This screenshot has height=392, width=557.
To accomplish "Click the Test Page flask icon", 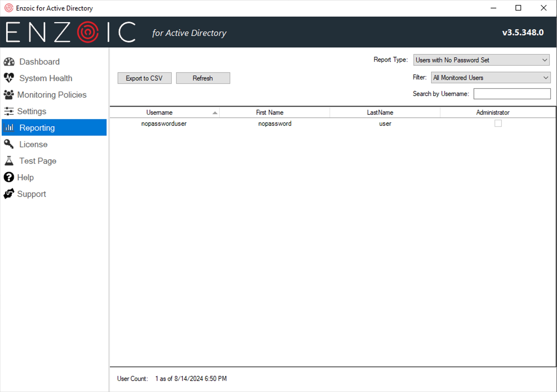I will (9, 161).
